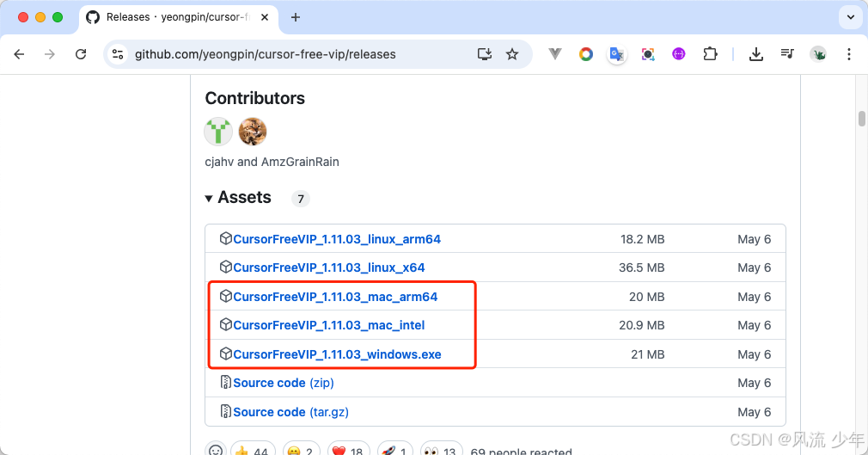Open the gray V extension icon
868x455 pixels.
point(554,54)
